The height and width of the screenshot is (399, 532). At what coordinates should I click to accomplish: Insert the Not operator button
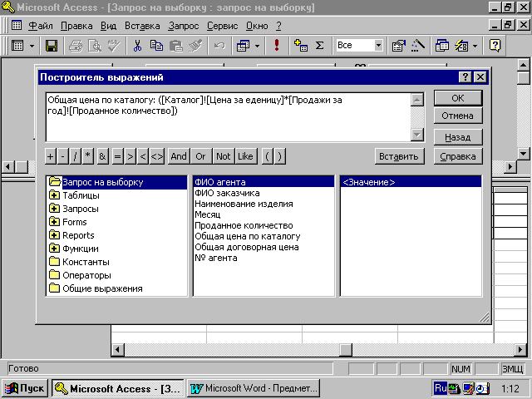(224, 156)
